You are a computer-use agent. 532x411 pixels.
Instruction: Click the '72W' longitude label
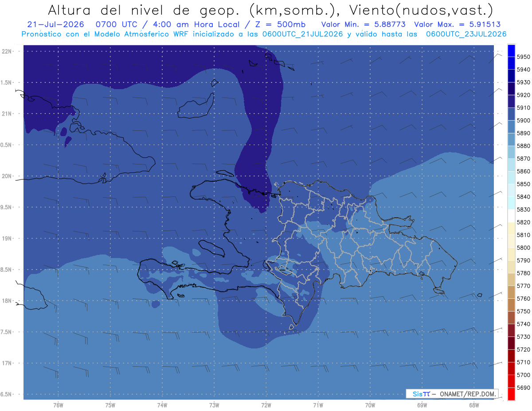tap(266, 405)
